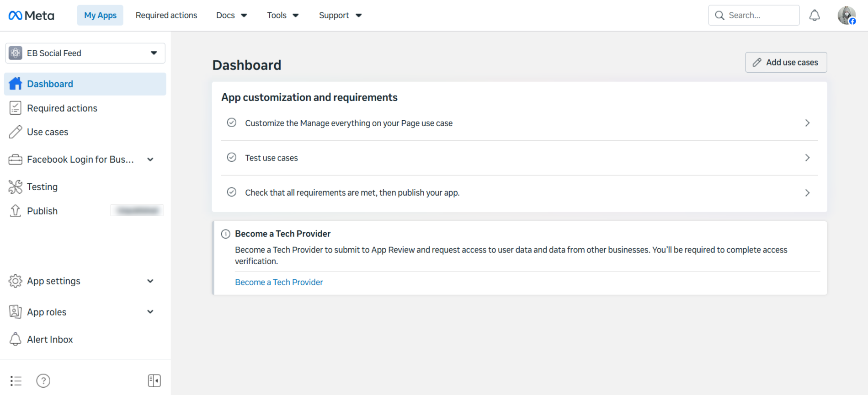Click the blurred status badge beside Publish

click(137, 211)
